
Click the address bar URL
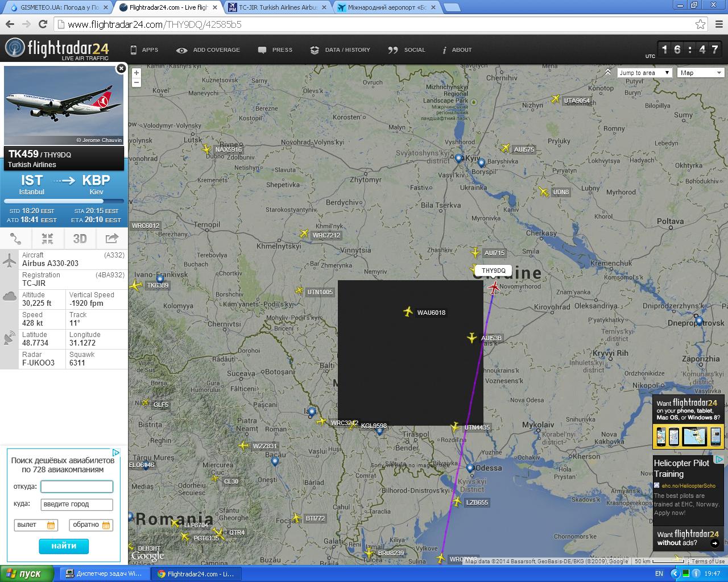(x=154, y=24)
